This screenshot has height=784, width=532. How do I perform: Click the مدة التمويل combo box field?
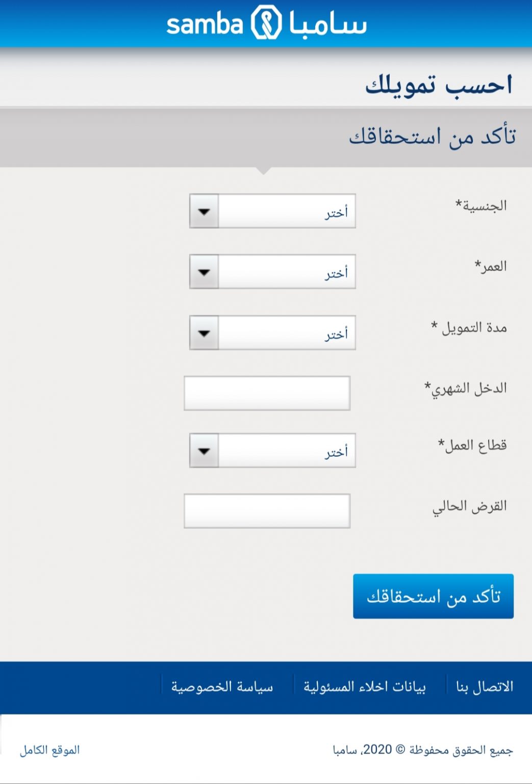(272, 333)
